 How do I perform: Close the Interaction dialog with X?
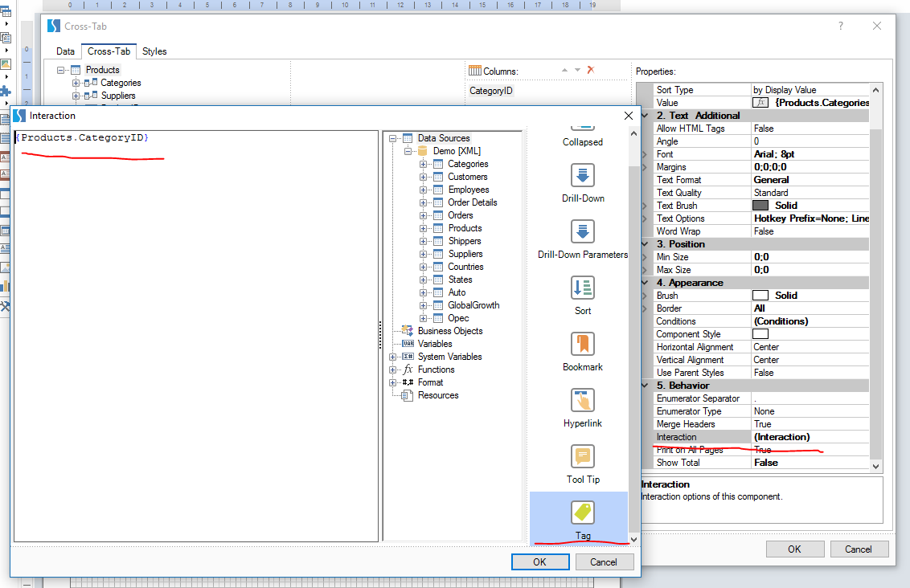[x=629, y=116]
